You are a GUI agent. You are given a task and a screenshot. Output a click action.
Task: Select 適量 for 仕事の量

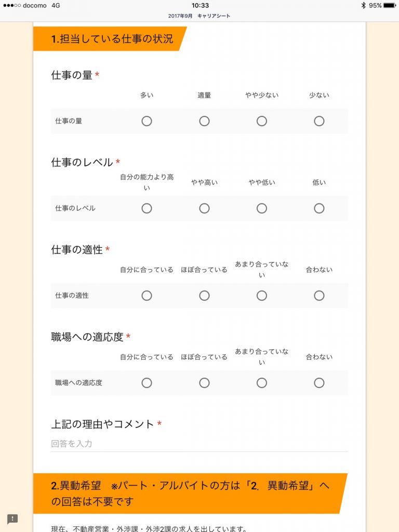[x=204, y=121]
